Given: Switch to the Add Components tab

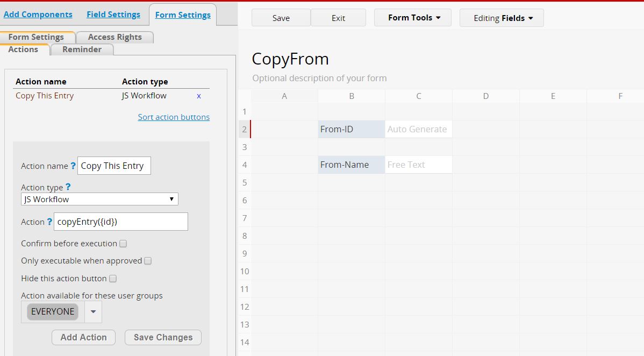Looking at the screenshot, I should (x=38, y=15).
